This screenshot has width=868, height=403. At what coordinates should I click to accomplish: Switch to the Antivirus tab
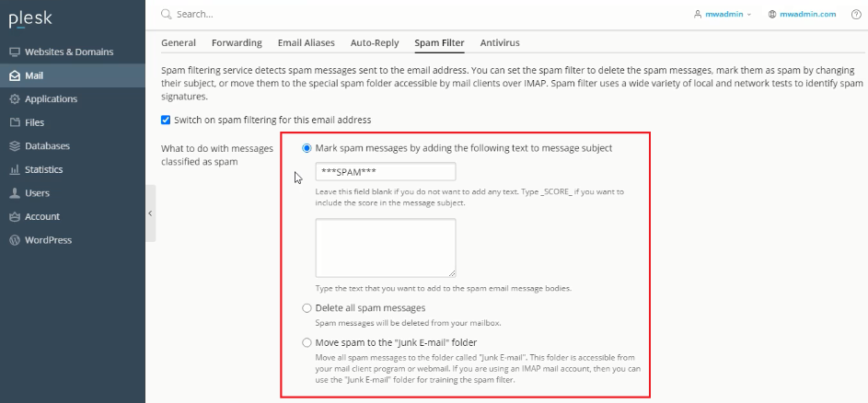(x=500, y=42)
